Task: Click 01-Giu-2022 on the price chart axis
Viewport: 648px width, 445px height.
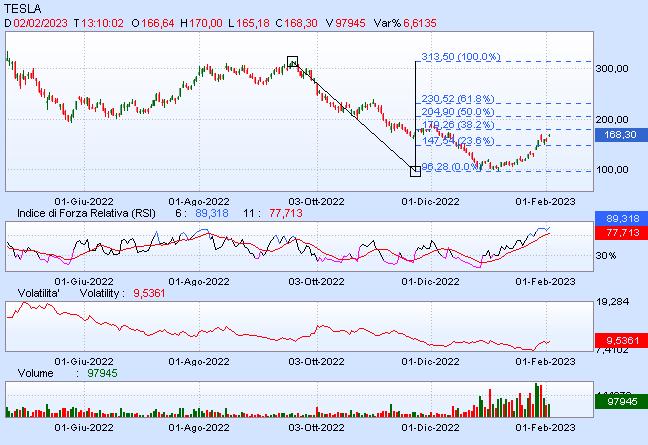Action: (84, 202)
